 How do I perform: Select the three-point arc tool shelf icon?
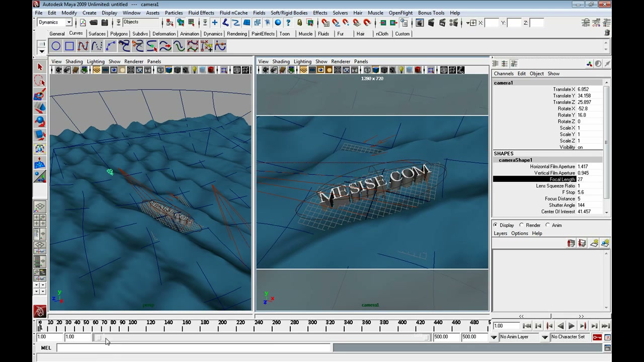click(110, 46)
